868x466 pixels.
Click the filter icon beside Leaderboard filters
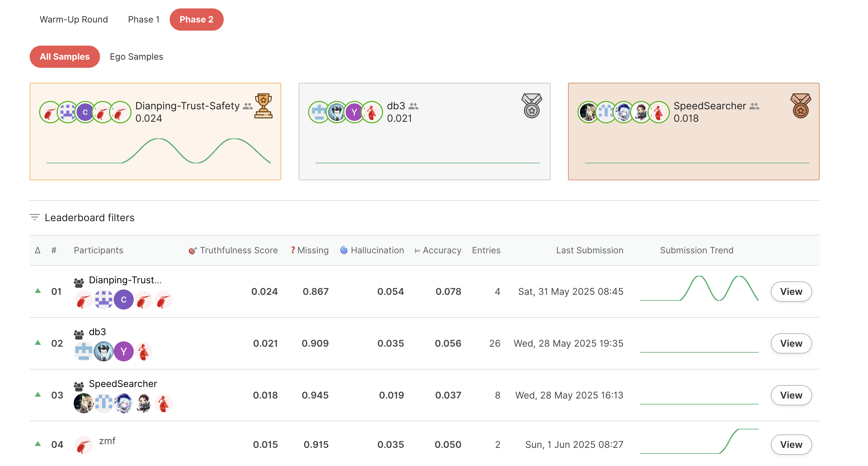click(34, 217)
